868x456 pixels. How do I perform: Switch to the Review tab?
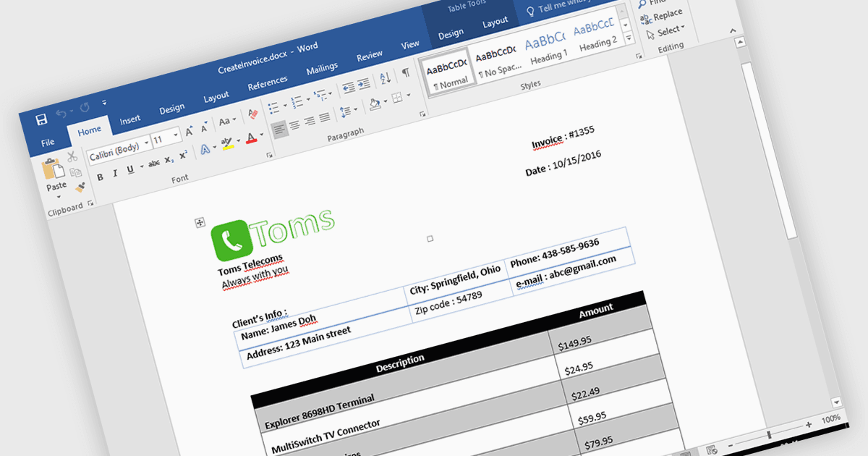pos(370,56)
